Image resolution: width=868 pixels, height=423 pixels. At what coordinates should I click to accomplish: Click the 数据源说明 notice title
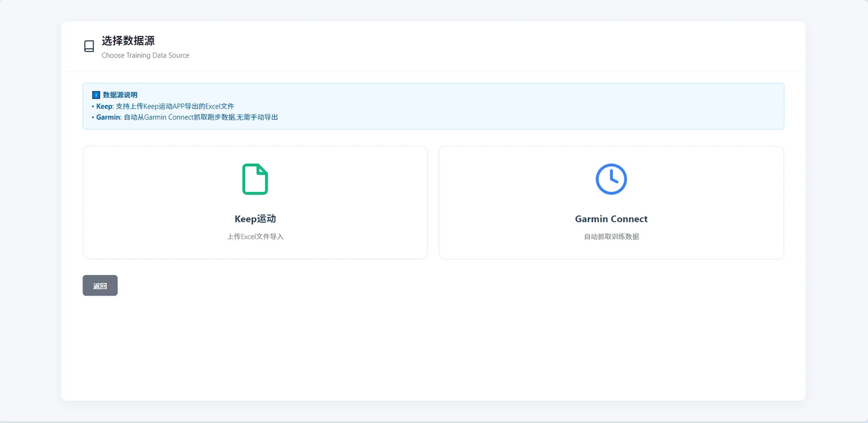coord(120,95)
